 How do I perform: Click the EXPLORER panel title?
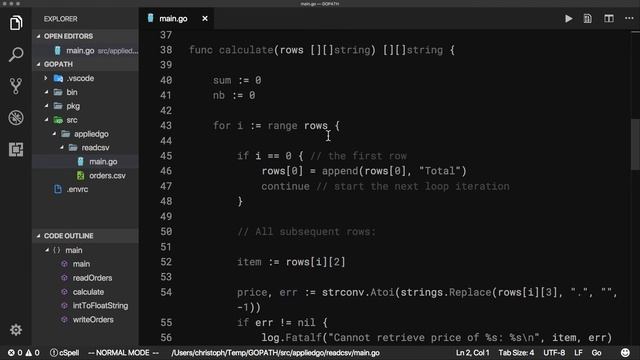(60, 19)
